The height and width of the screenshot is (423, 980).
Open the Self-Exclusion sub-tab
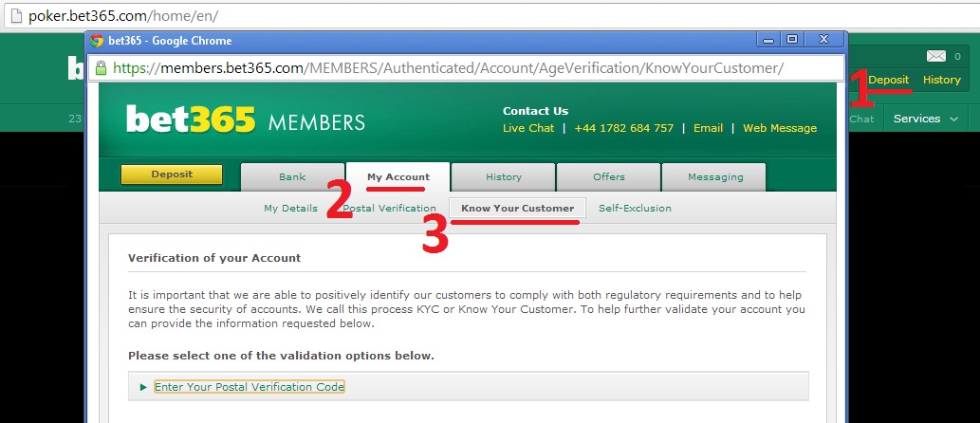(x=635, y=208)
